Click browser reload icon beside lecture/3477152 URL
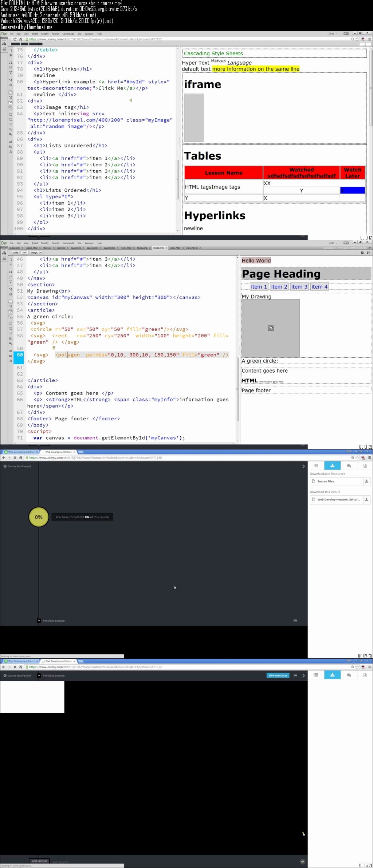 click(15, 39)
